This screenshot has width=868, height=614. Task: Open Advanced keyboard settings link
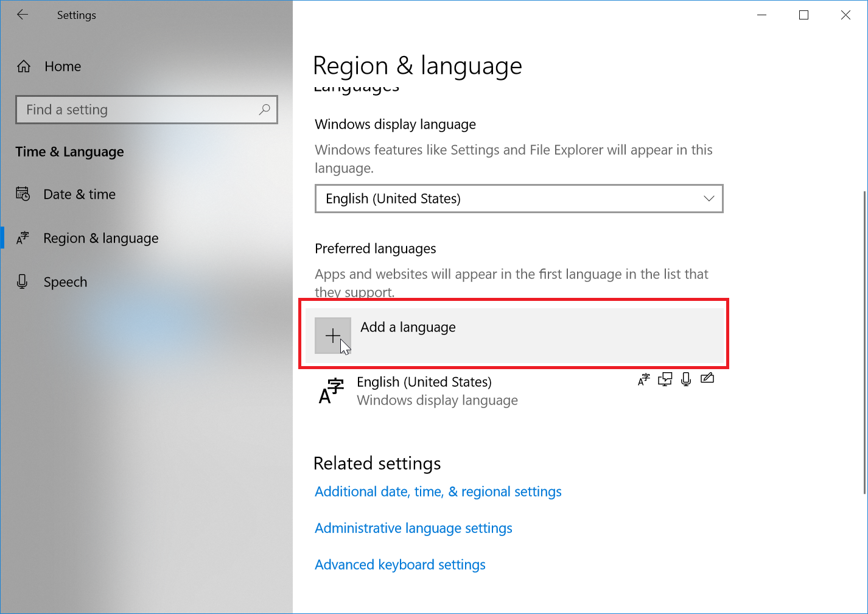coord(400,565)
